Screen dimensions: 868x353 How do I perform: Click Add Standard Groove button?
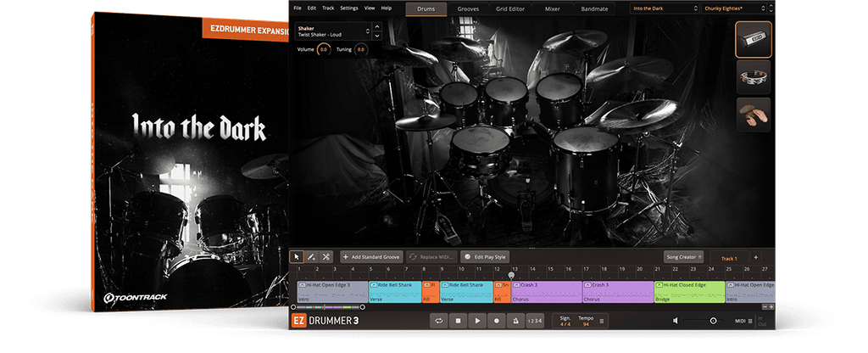pos(371,257)
